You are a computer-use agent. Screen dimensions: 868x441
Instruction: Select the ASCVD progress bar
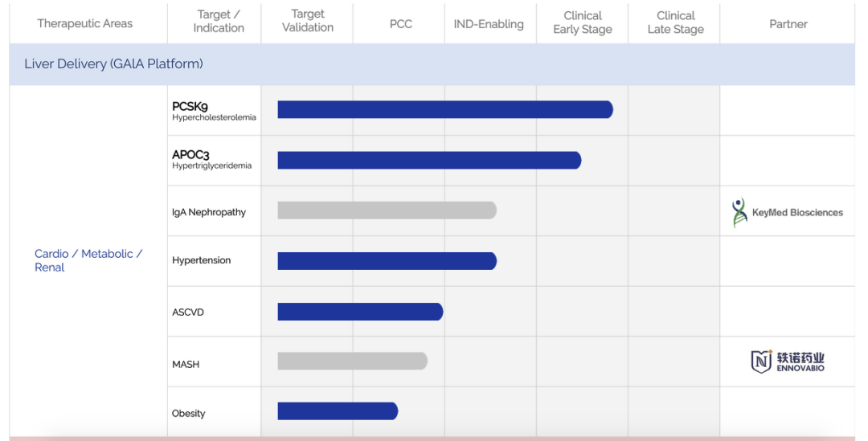click(x=360, y=312)
